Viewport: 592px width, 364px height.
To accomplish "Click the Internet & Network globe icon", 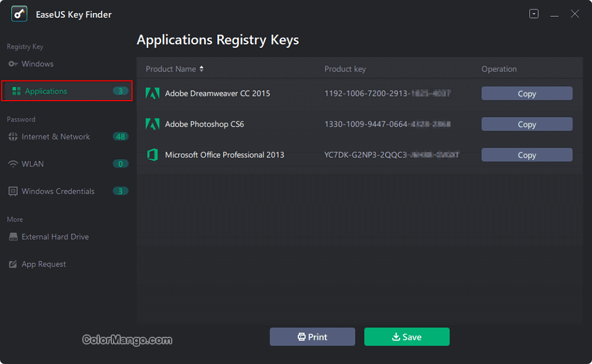I will click(x=13, y=137).
